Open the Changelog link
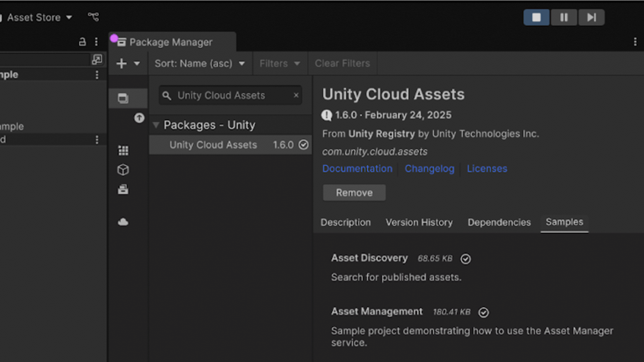The width and height of the screenshot is (644, 362). pos(429,168)
